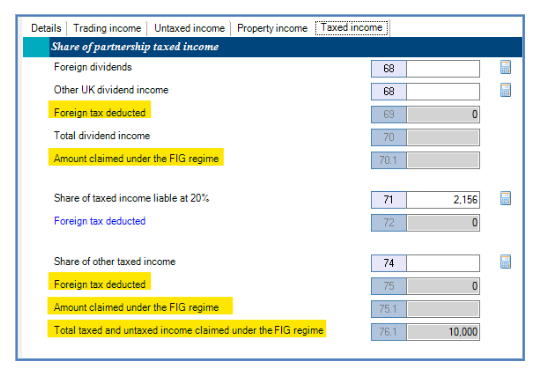The image size is (550, 371).
Task: Click the box 69 Foreign tax deducted field
Action: click(443, 114)
